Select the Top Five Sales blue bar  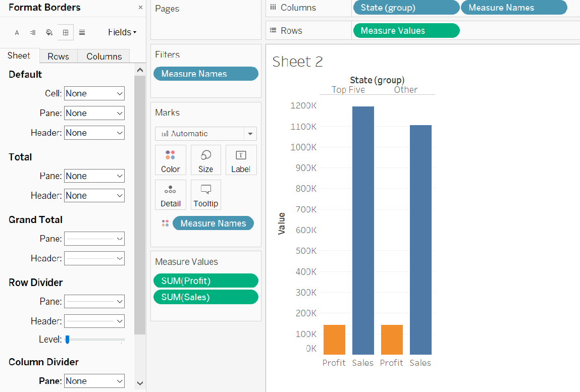[363, 231]
